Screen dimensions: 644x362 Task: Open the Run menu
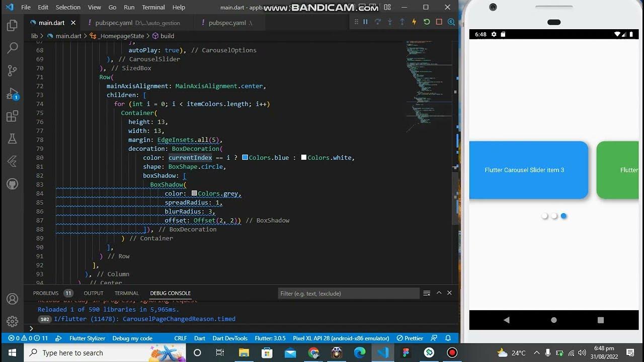click(129, 8)
